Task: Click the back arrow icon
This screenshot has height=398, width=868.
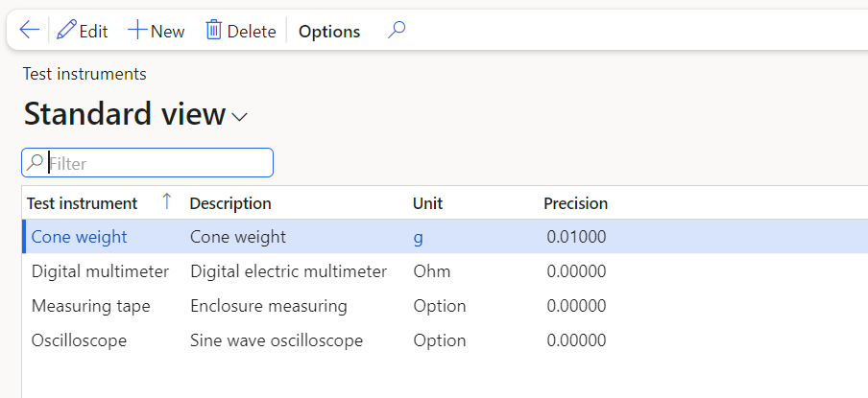Action: [x=30, y=31]
